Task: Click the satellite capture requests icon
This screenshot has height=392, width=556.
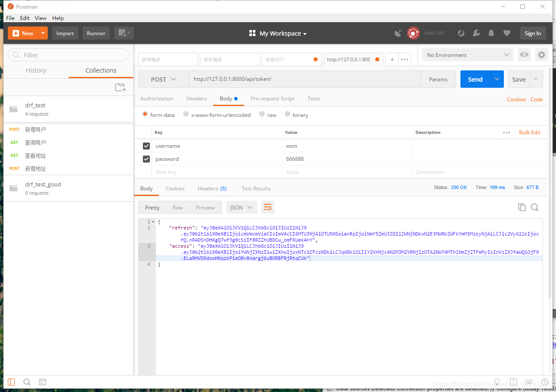Action: click(x=398, y=33)
